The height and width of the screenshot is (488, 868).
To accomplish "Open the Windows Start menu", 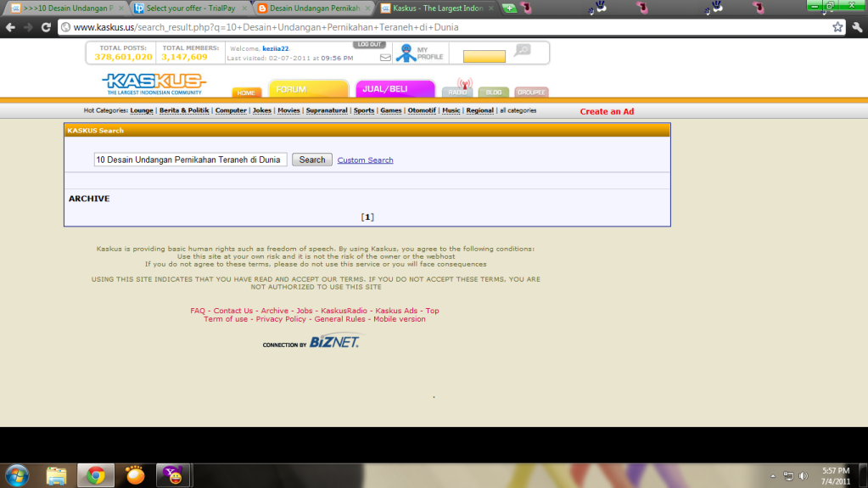I will click(17, 476).
